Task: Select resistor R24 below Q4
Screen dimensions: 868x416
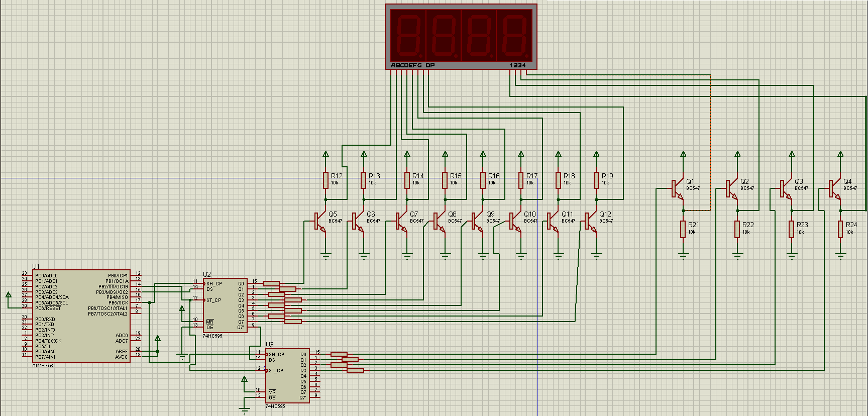Action: 840,229
